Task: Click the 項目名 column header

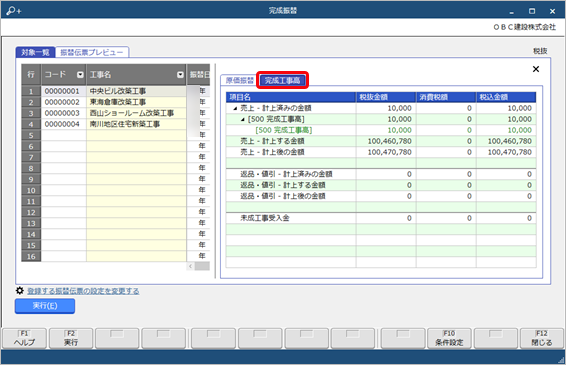Action: point(291,97)
